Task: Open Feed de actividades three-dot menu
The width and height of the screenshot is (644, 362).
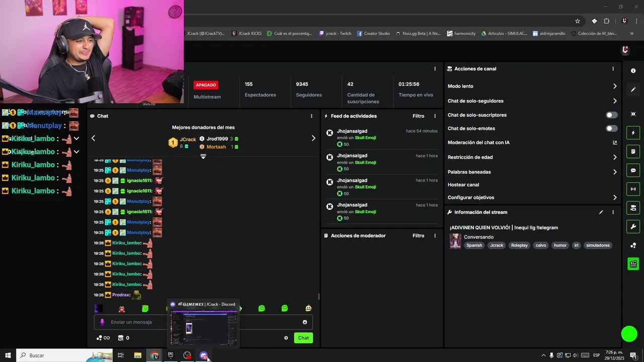Action: [x=435, y=116]
